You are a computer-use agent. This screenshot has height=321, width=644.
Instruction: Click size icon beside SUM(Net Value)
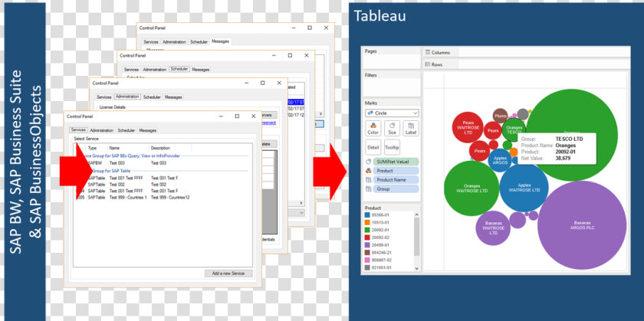coord(369,162)
